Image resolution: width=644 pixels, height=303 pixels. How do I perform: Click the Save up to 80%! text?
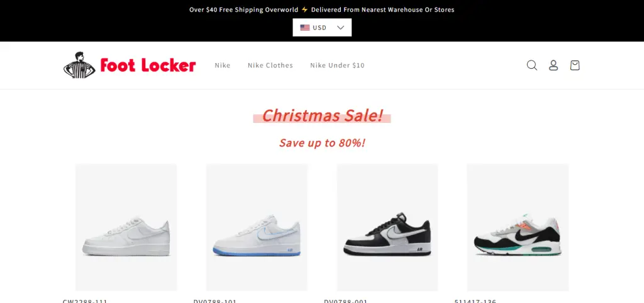point(323,143)
